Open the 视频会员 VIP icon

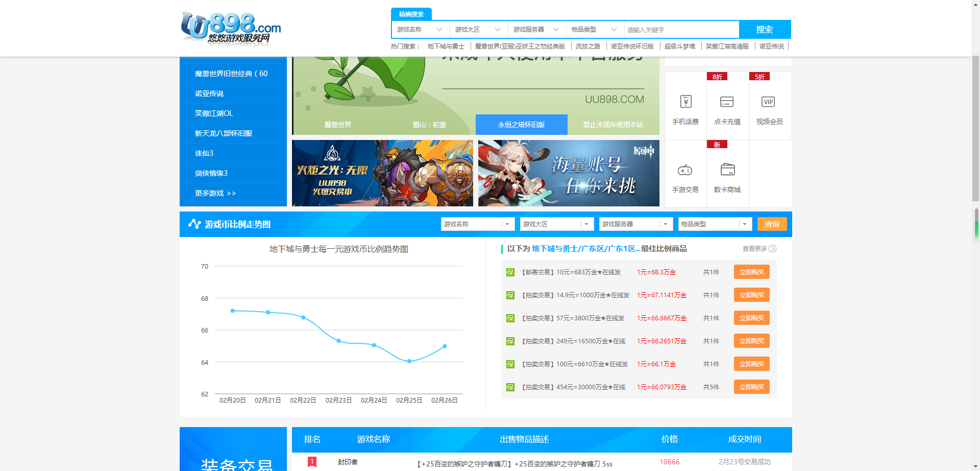[768, 102]
